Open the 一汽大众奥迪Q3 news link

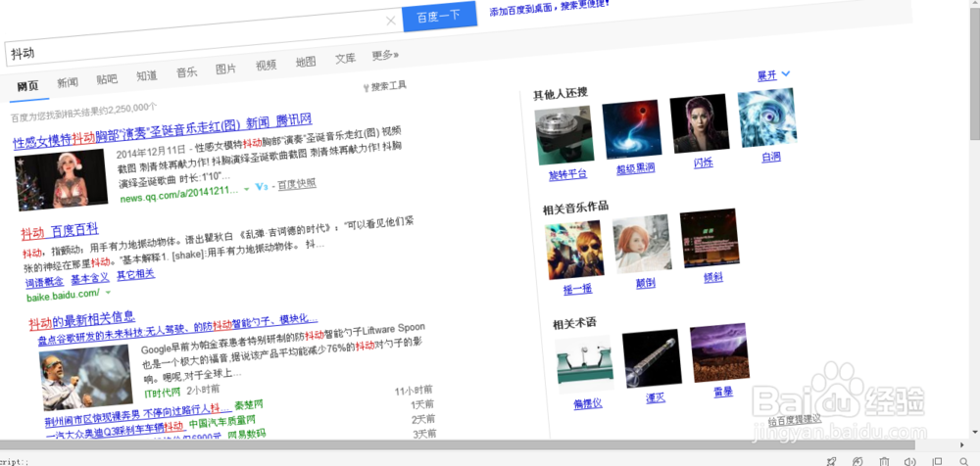tap(115, 429)
